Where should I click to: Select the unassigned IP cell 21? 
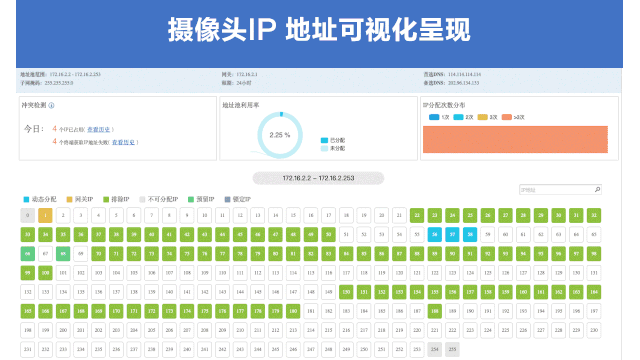coord(399,215)
